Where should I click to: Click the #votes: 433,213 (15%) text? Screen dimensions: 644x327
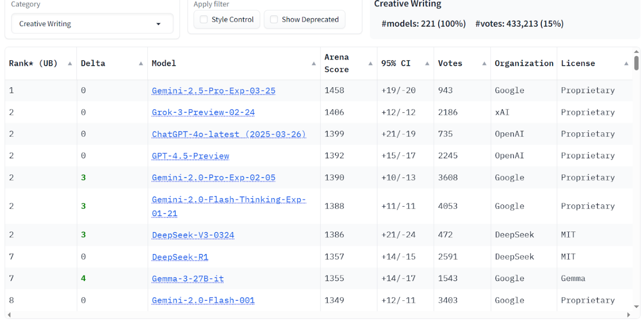(x=519, y=24)
